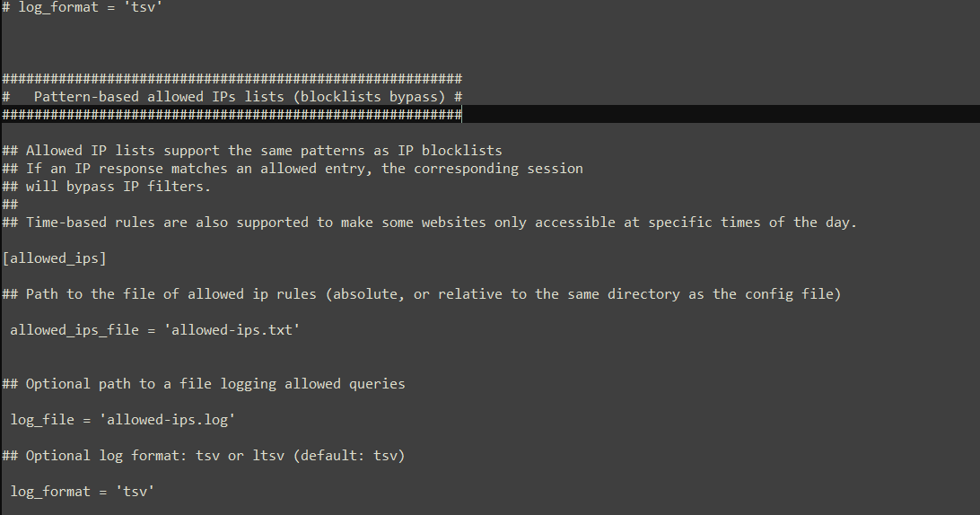This screenshot has height=515, width=980.
Task: Click the 'Path to the file of allowed ip rules' comment
Action: point(421,294)
